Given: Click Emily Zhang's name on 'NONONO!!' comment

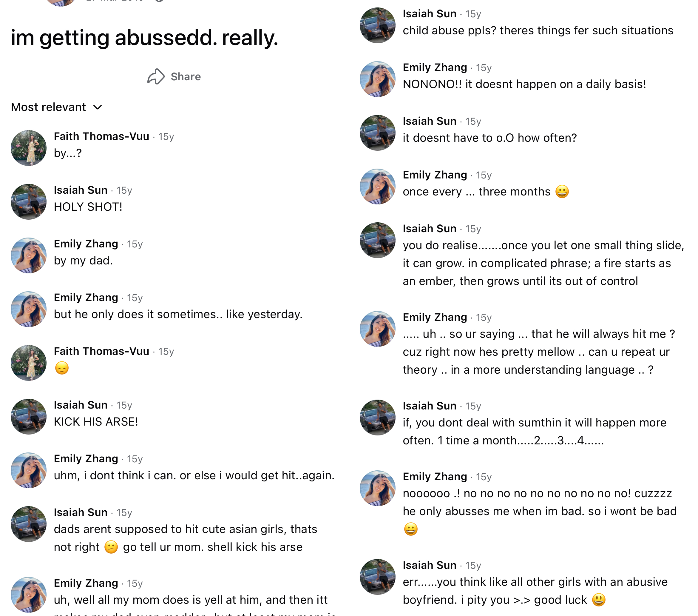Looking at the screenshot, I should [435, 67].
